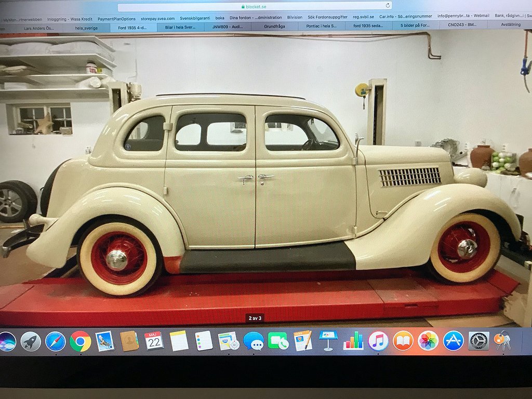Open the Mail app in the Dock
This screenshot has width=532, height=399.
point(104,341)
